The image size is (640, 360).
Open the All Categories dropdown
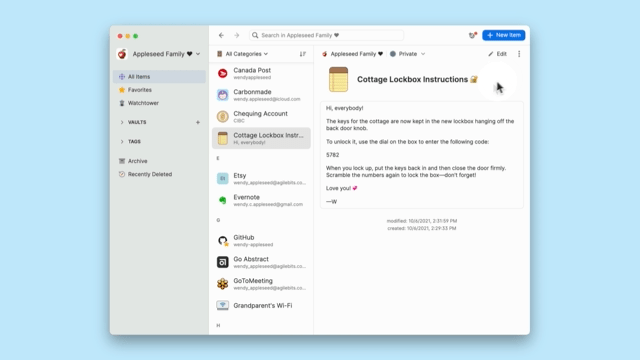242,54
